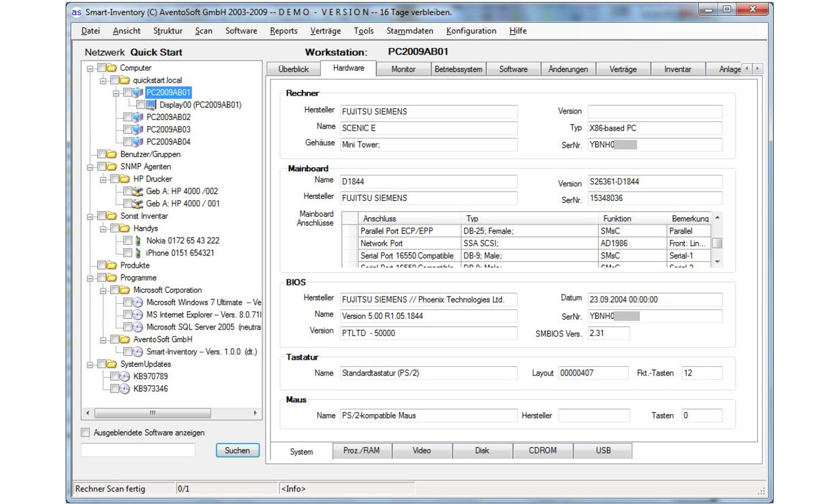Open the USB bottom tab
Viewport: 840px width, 504px height.
(x=603, y=451)
